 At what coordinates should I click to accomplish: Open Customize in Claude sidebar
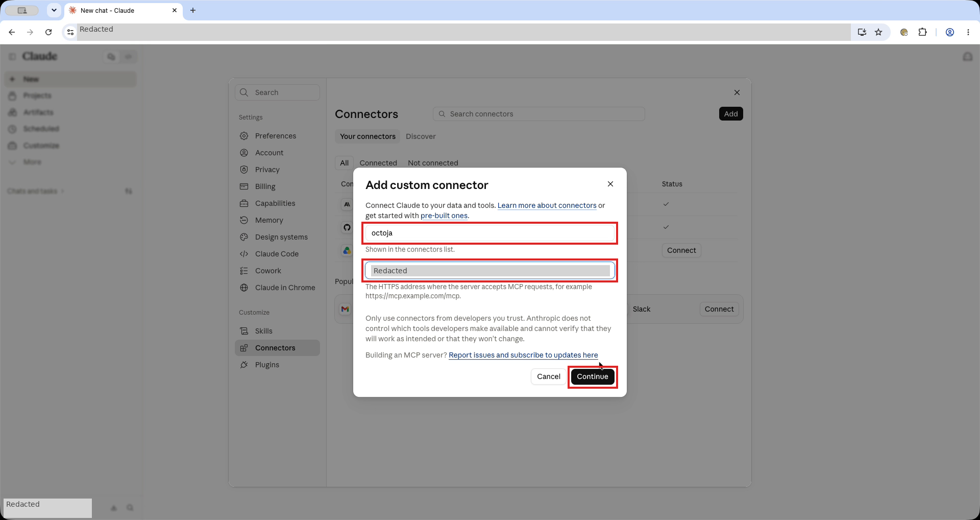(70, 146)
